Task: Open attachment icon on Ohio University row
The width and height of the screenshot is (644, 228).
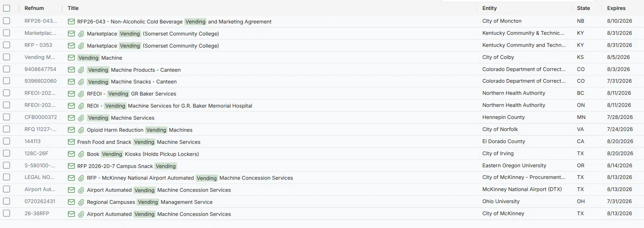Action: pyautogui.click(x=81, y=202)
